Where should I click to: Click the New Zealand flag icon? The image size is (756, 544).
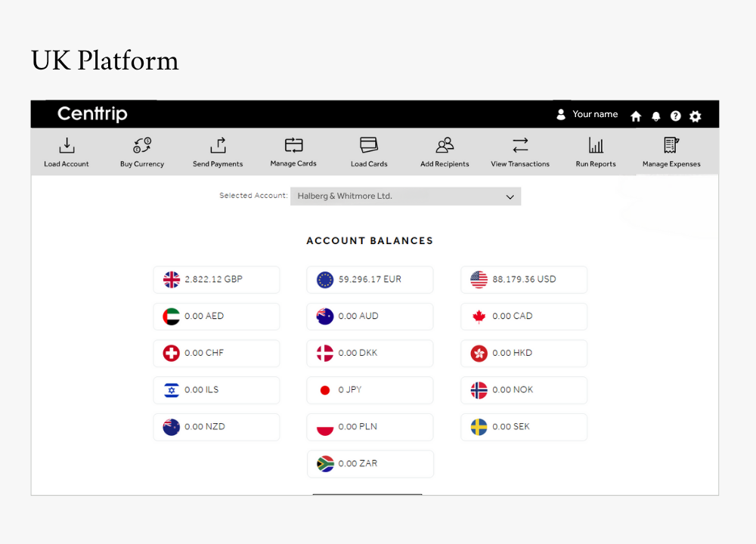tap(171, 427)
